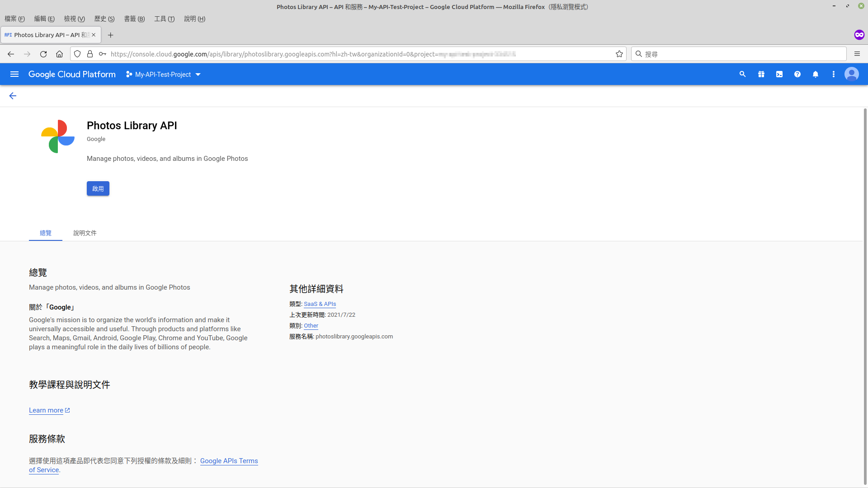
Task: Open the 歷史 (S) menu
Action: (104, 19)
